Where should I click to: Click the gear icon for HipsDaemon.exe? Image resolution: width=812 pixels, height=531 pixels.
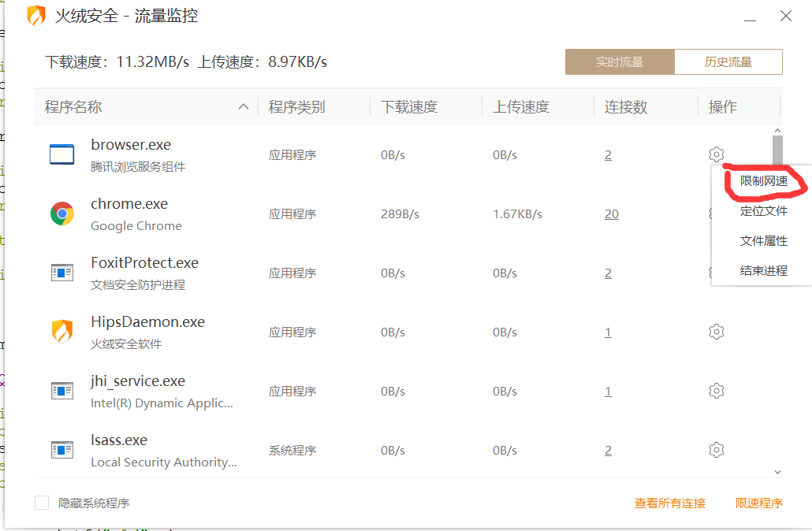[717, 331]
